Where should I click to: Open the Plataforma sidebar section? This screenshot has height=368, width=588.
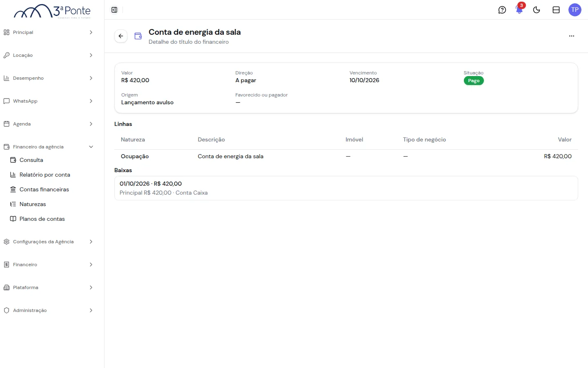(49, 287)
